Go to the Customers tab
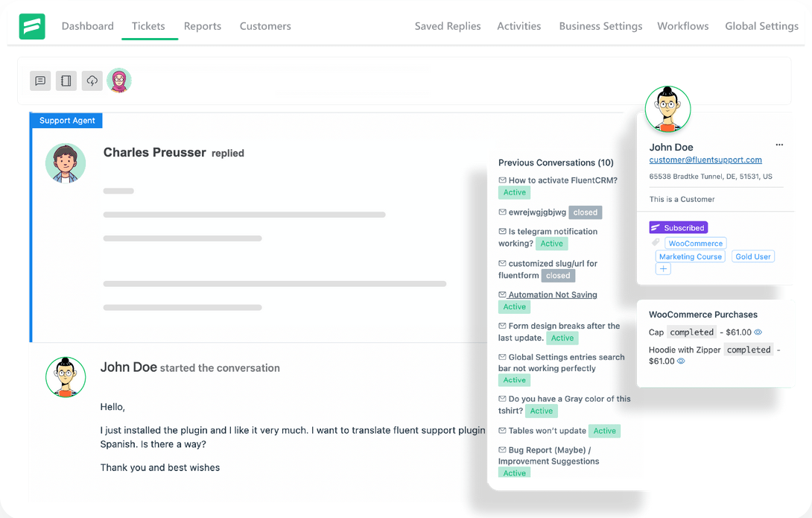812x518 pixels. tap(265, 26)
